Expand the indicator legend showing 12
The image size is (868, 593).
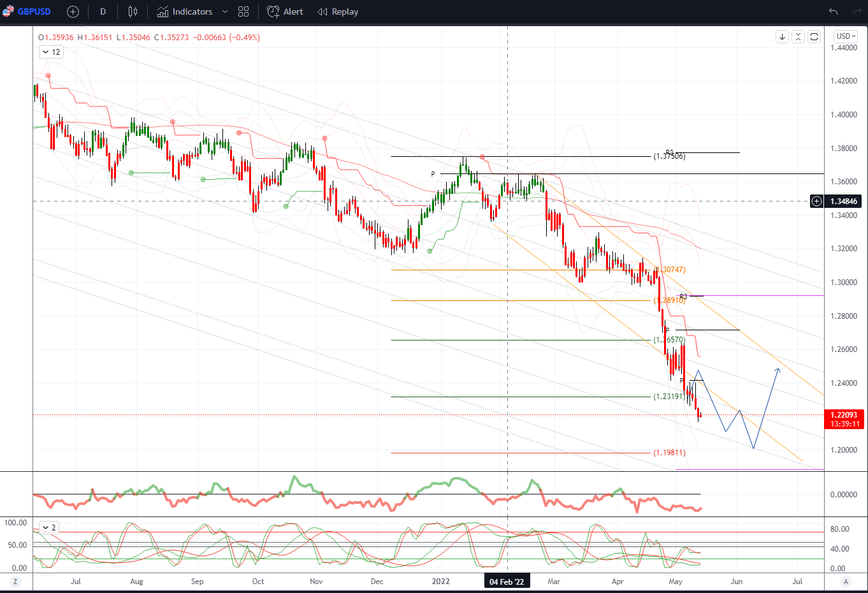pos(51,52)
